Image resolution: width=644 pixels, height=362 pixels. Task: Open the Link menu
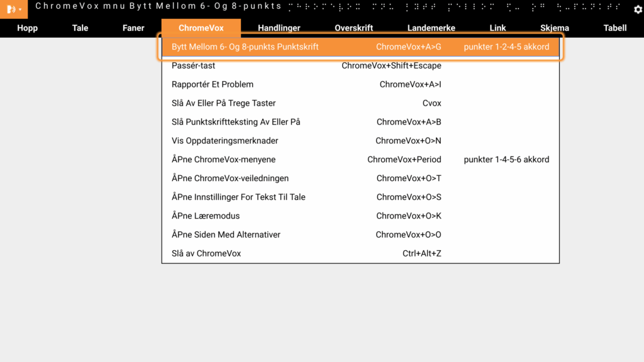pyautogui.click(x=498, y=28)
